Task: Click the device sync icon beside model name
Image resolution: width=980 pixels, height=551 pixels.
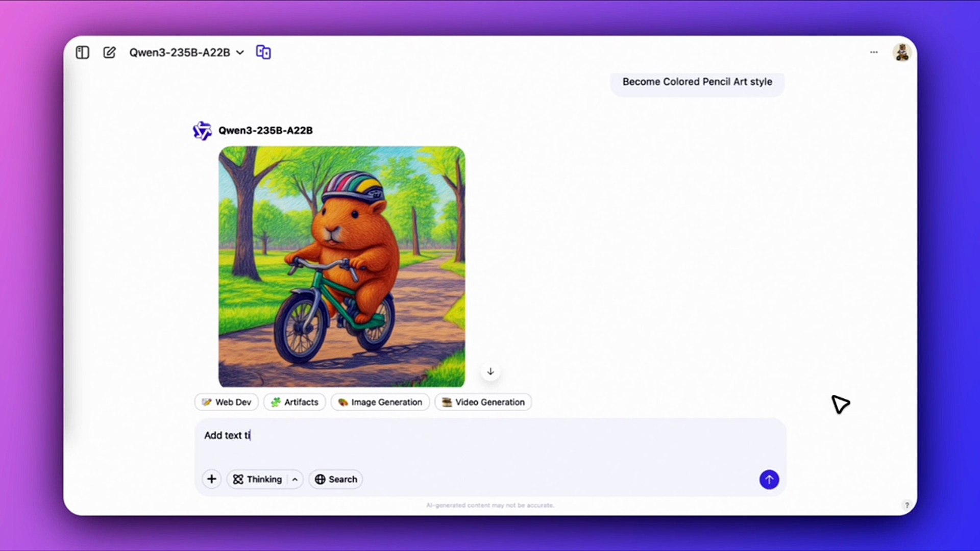Action: (x=263, y=52)
